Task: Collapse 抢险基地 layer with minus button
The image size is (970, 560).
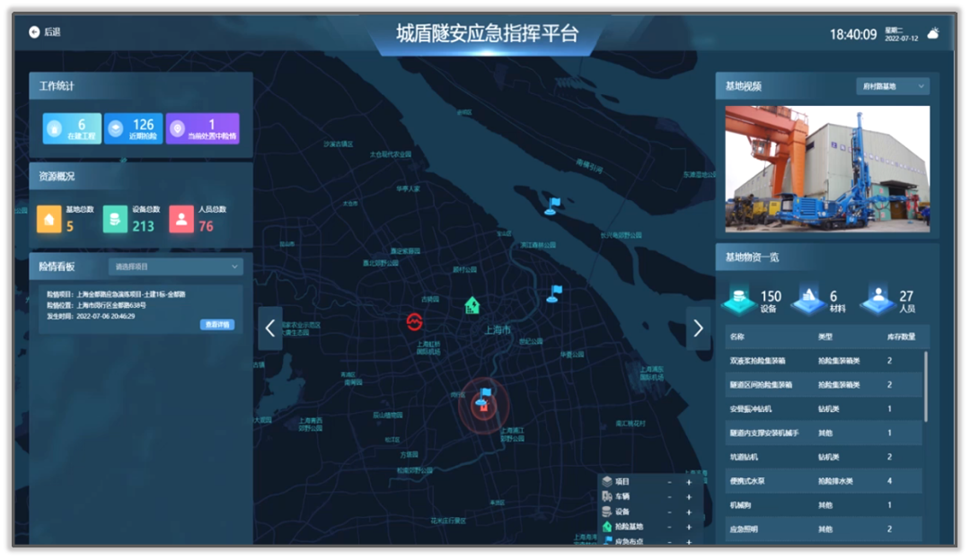Action: [669, 527]
